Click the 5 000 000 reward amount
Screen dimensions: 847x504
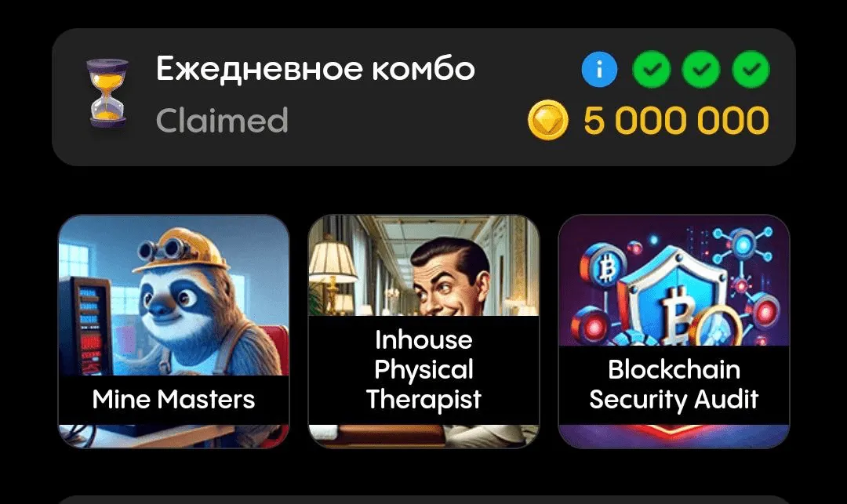[676, 121]
